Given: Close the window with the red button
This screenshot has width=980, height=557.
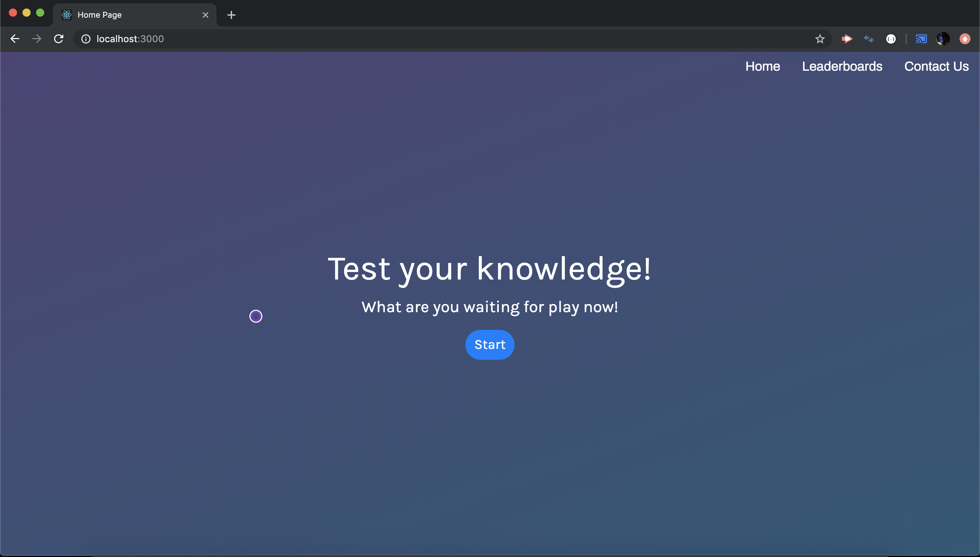Looking at the screenshot, I should (x=13, y=13).
